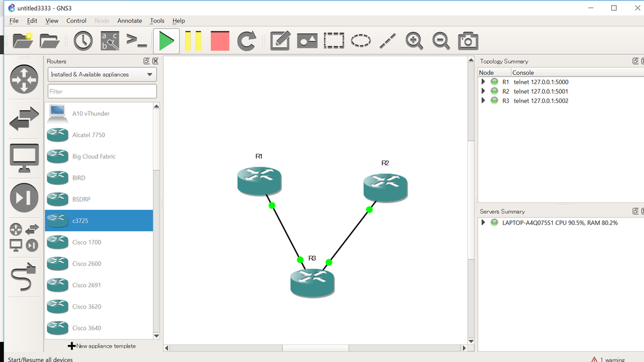Select the Draw a rectangle tool
644x362 pixels.
(334, 41)
